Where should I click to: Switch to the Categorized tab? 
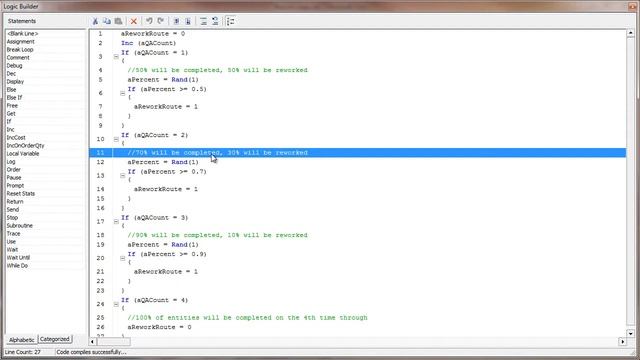[x=55, y=339]
